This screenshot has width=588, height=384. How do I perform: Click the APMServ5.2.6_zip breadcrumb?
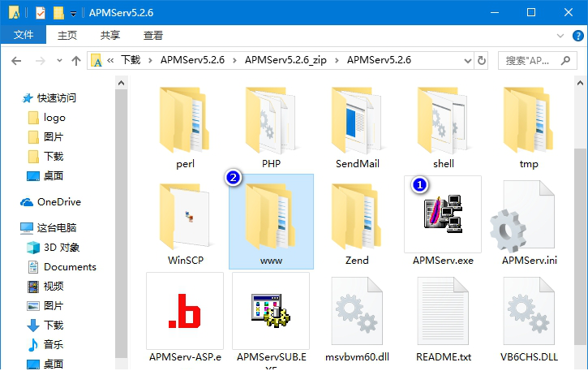tap(285, 60)
